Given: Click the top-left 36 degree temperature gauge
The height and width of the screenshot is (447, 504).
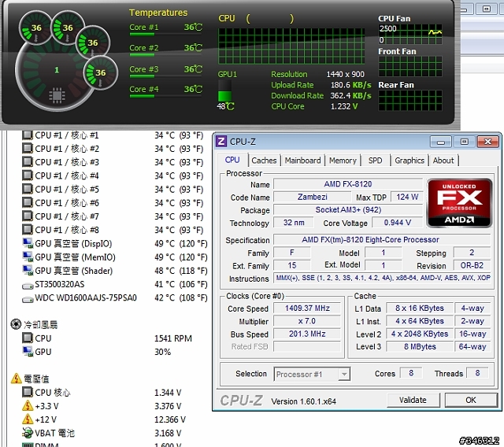Looking at the screenshot, I should 35,28.
